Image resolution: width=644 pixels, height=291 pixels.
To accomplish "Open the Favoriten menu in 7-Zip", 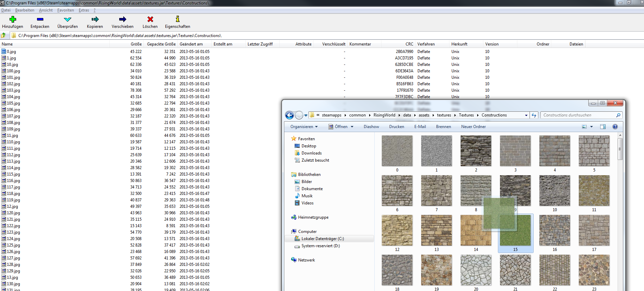I will [x=66, y=10].
